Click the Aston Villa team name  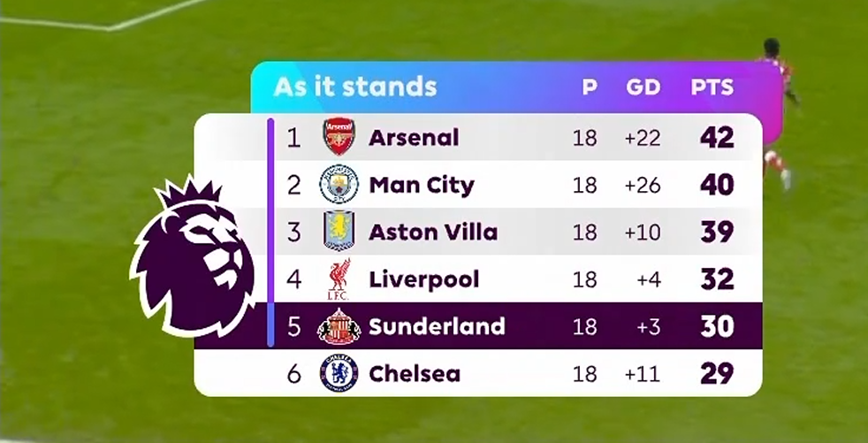coord(433,232)
